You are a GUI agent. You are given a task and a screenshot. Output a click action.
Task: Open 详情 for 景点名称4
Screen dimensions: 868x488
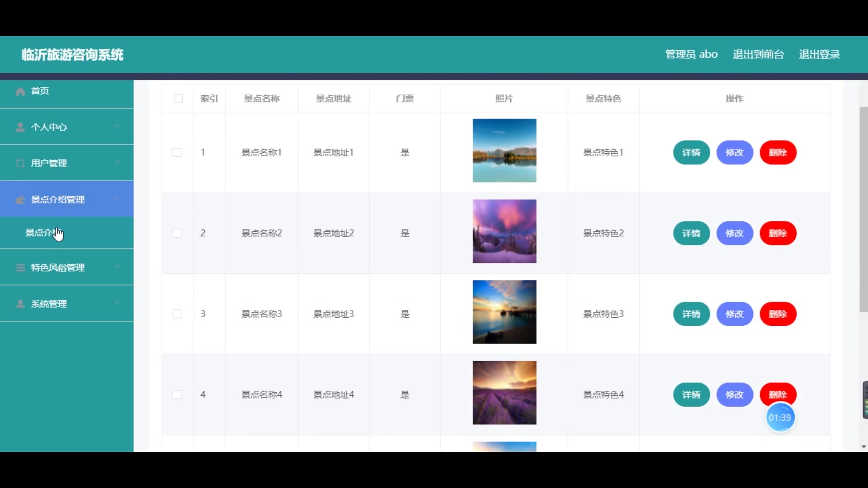pyautogui.click(x=691, y=394)
